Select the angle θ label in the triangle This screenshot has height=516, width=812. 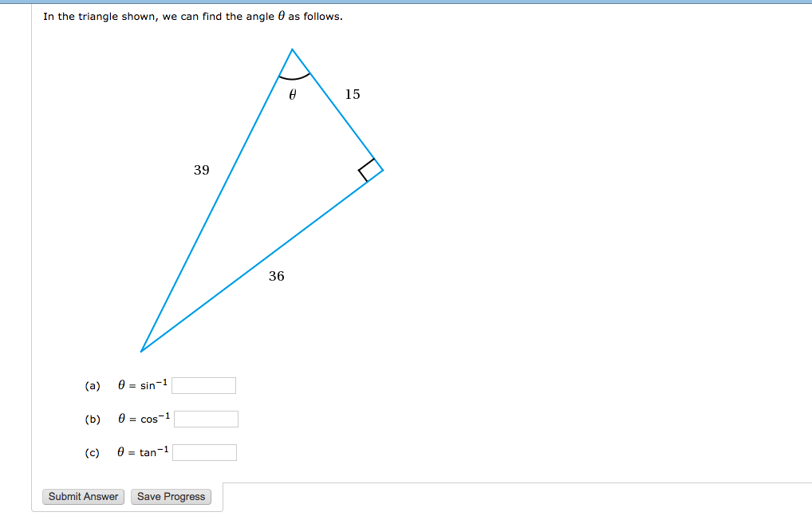(x=292, y=96)
